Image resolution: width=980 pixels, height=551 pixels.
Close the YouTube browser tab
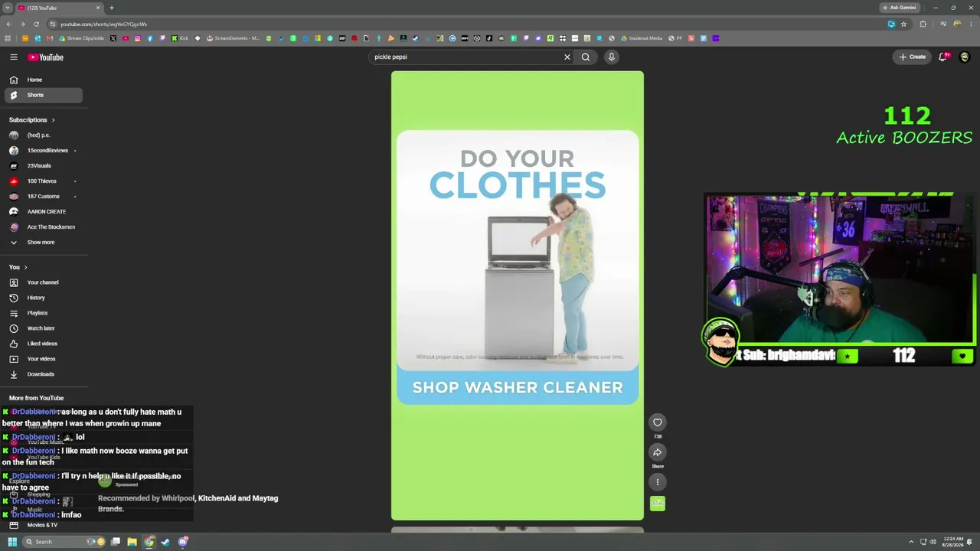pyautogui.click(x=98, y=8)
